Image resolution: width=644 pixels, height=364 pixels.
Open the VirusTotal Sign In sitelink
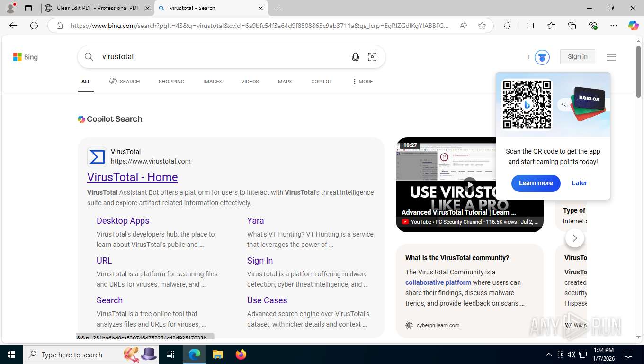pos(260,261)
